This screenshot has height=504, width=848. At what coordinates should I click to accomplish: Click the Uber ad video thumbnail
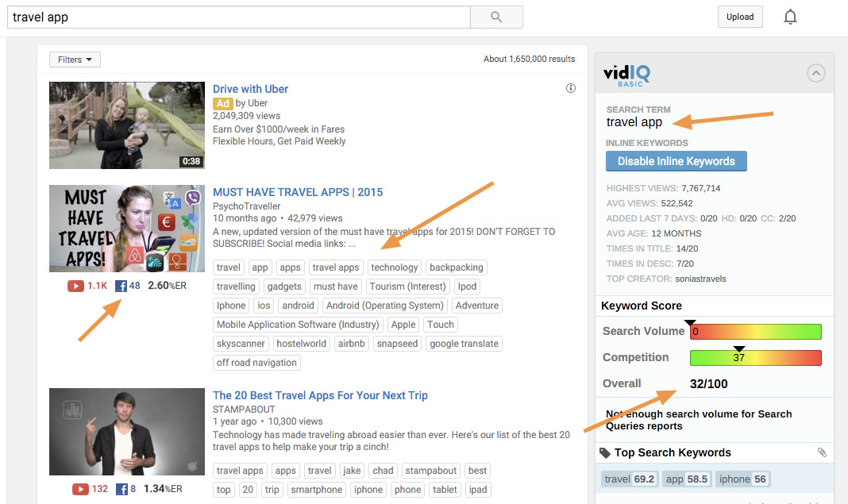click(x=127, y=125)
